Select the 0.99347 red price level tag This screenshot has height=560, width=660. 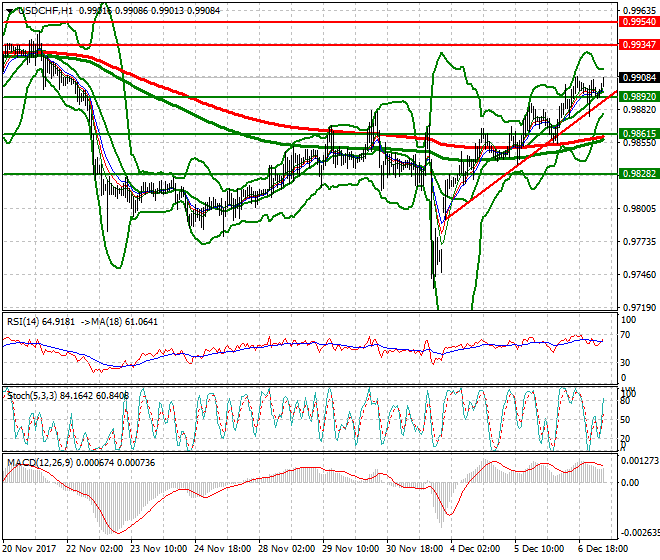coord(637,45)
